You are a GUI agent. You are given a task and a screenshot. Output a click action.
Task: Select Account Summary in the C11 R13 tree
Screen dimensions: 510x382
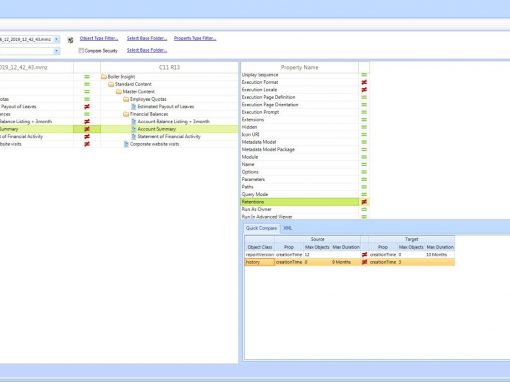pos(157,129)
